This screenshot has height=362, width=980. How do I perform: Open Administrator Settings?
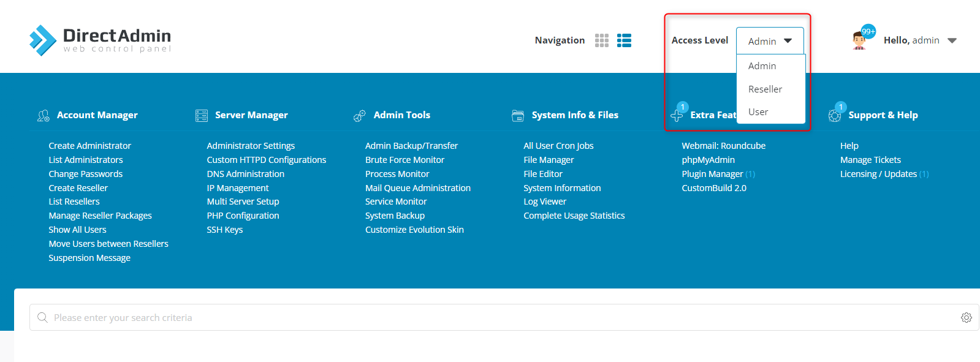pos(251,146)
